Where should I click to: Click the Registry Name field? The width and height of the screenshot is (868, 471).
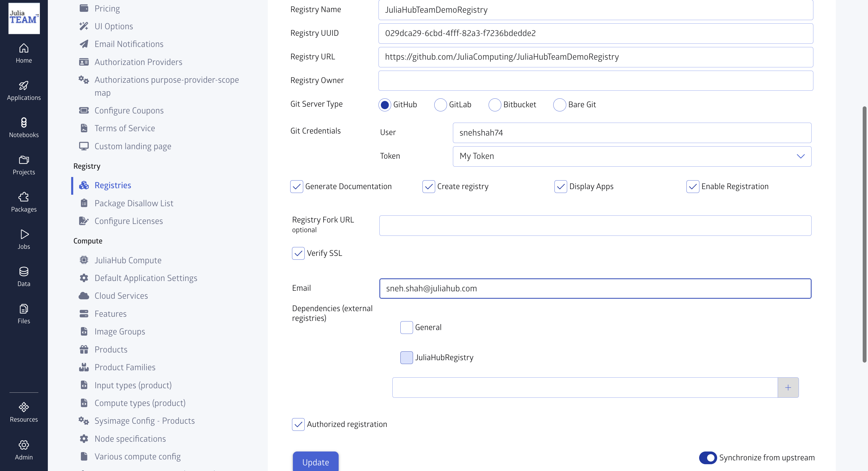pos(595,10)
